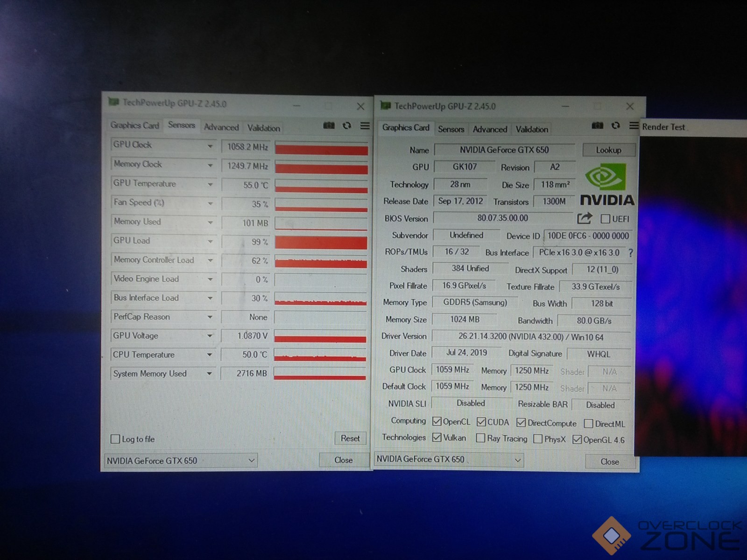This screenshot has height=560, width=747.
Task: Open the hamburger menu in Graphics Card window
Action: click(x=634, y=126)
